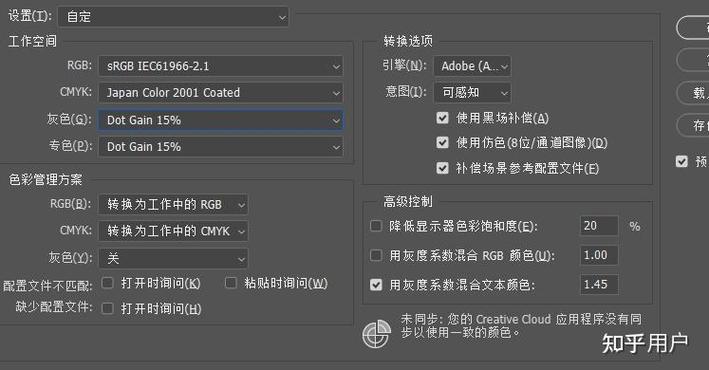709x370 pixels.
Task: Click the RGB blend gamma field showing 1.00
Action: tap(599, 256)
